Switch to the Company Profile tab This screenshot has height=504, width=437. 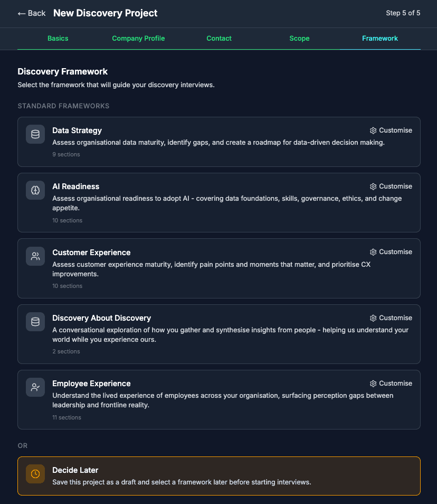(138, 38)
